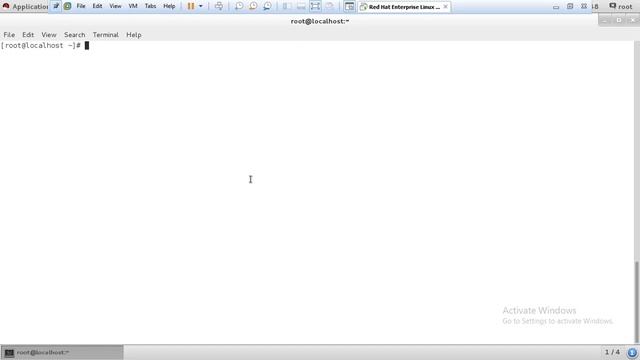Click the orange pause VM button
This screenshot has height=360, width=640.
tap(191, 6)
